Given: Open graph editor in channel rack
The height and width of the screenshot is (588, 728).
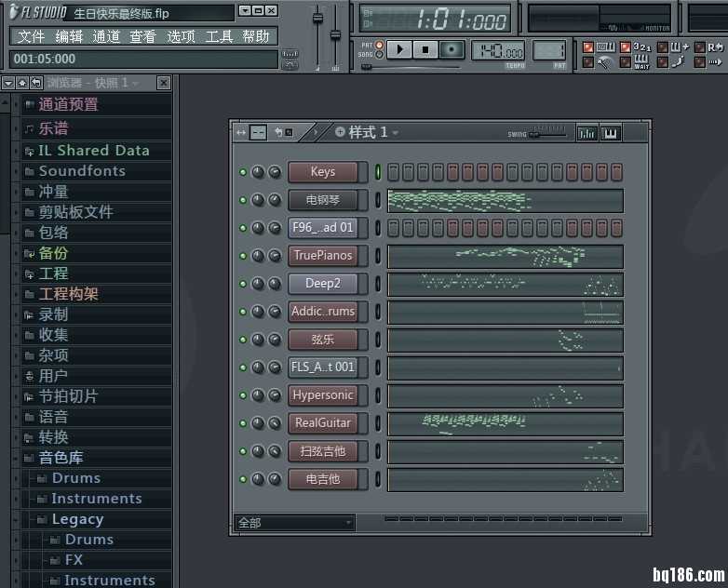Looking at the screenshot, I should click(x=586, y=134).
